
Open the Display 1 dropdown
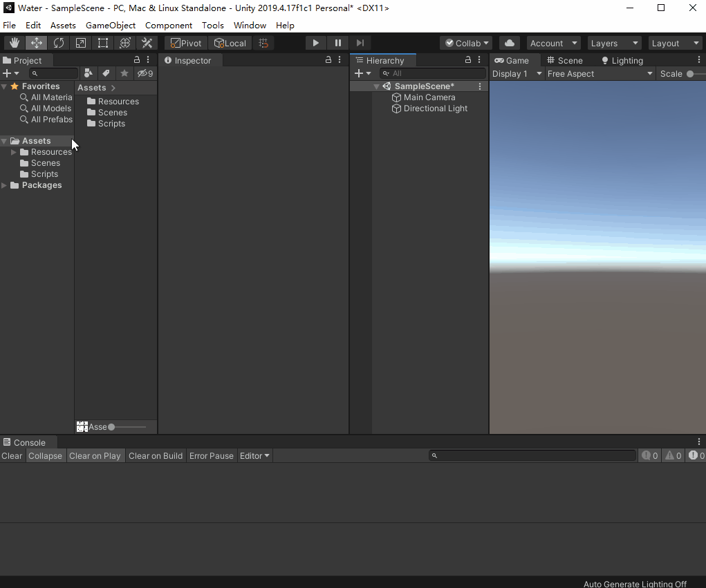pos(517,73)
